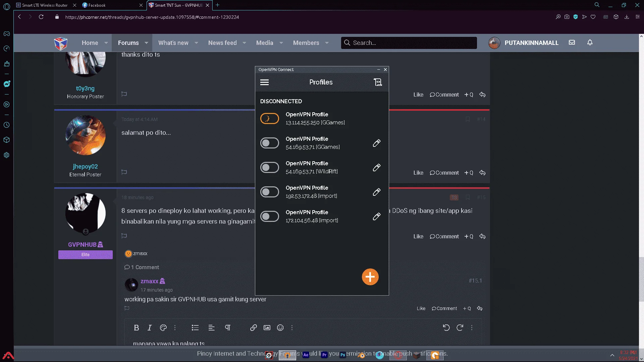Edit the 172.104.56.48 [import] profile
The image size is (644, 362).
tap(376, 217)
